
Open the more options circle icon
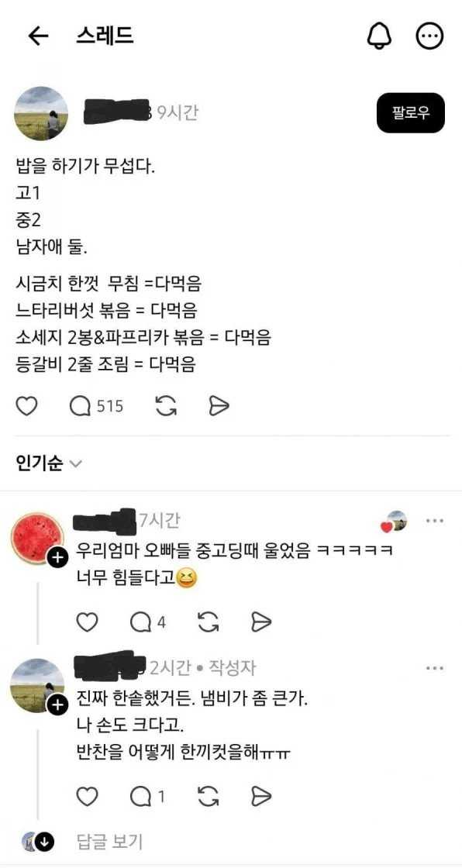click(430, 36)
